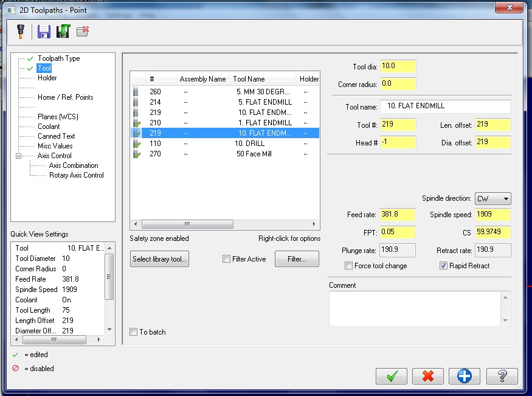Image resolution: width=532 pixels, height=396 pixels.
Task: Open the Spindle direction dropdown
Action: click(492, 198)
